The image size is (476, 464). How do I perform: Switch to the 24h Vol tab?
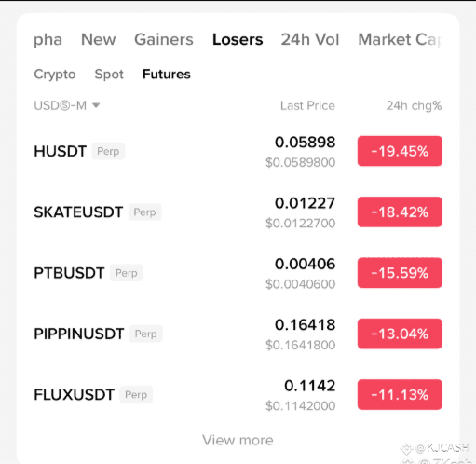pyautogui.click(x=310, y=40)
